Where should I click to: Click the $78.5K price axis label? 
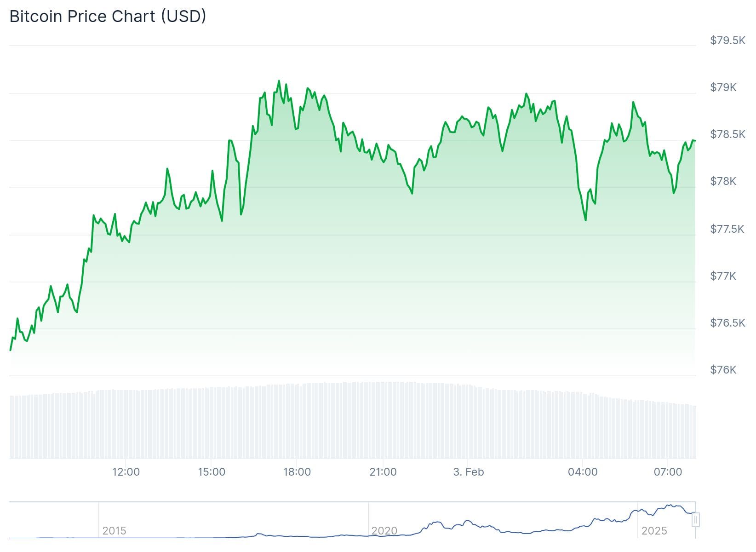[x=727, y=134]
